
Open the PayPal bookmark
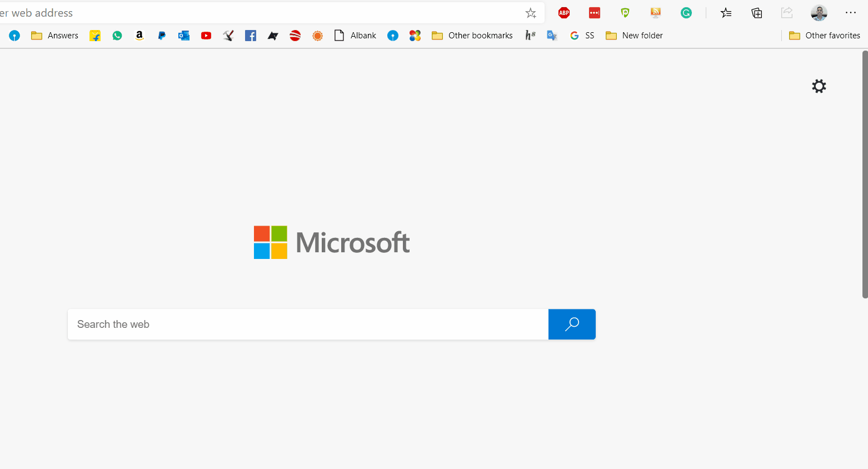coord(162,36)
